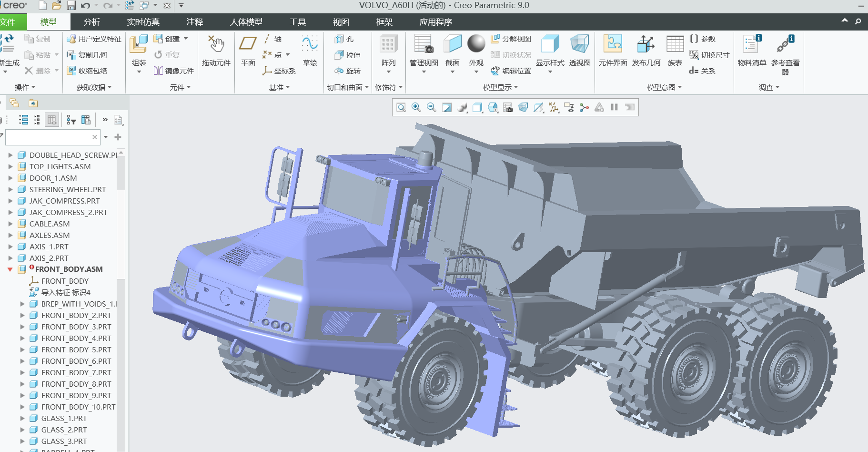
Task: Click the Mirror Component (镜像元件) button
Action: tap(174, 71)
